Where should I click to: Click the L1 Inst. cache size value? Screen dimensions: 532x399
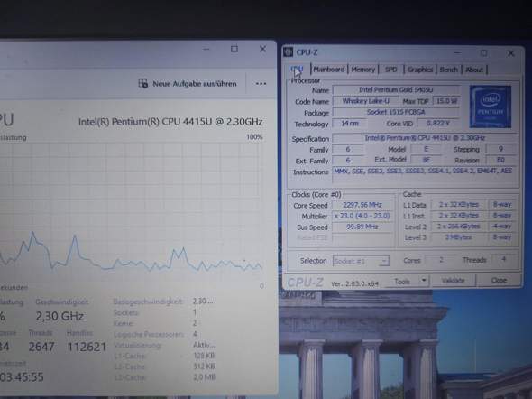pos(459,215)
